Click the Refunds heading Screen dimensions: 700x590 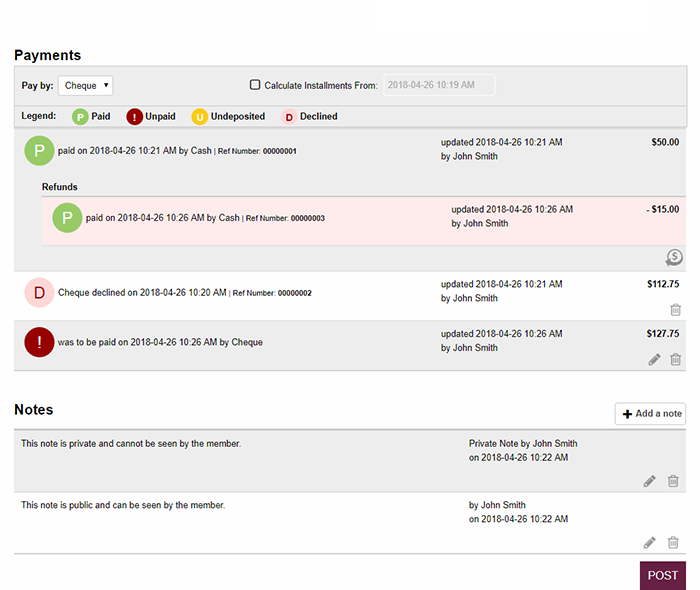(60, 187)
